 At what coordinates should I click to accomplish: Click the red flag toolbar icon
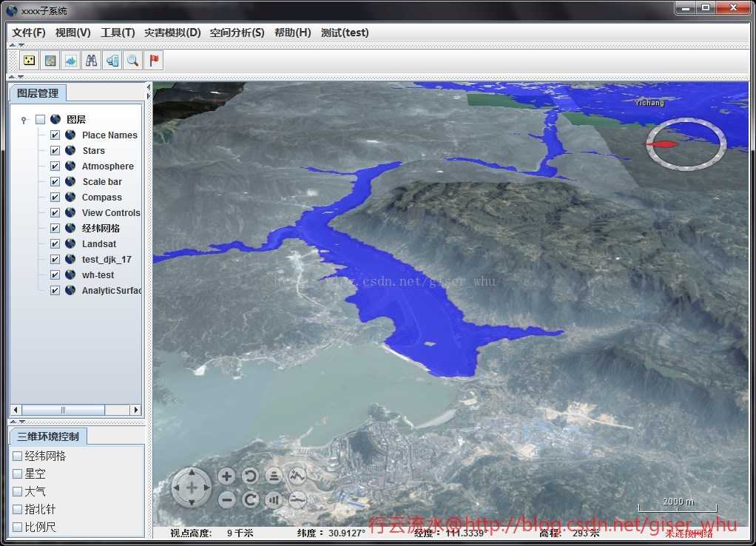coord(154,61)
